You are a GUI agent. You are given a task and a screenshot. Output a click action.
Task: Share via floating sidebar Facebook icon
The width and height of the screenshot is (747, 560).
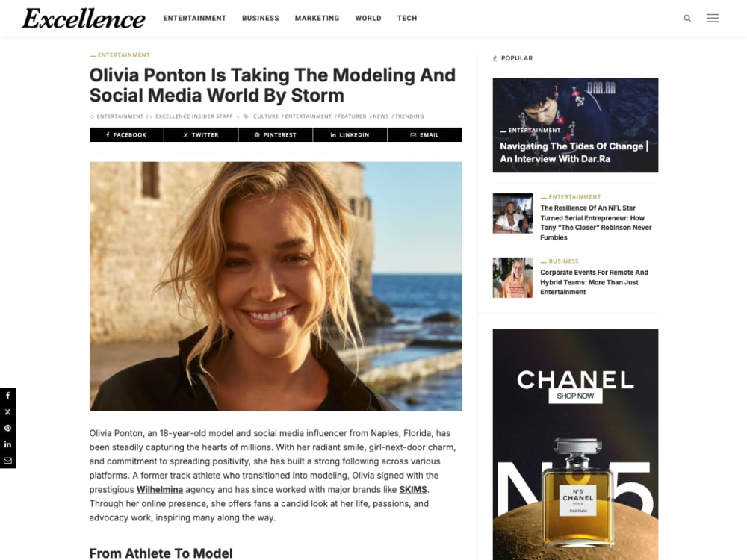coord(7,396)
